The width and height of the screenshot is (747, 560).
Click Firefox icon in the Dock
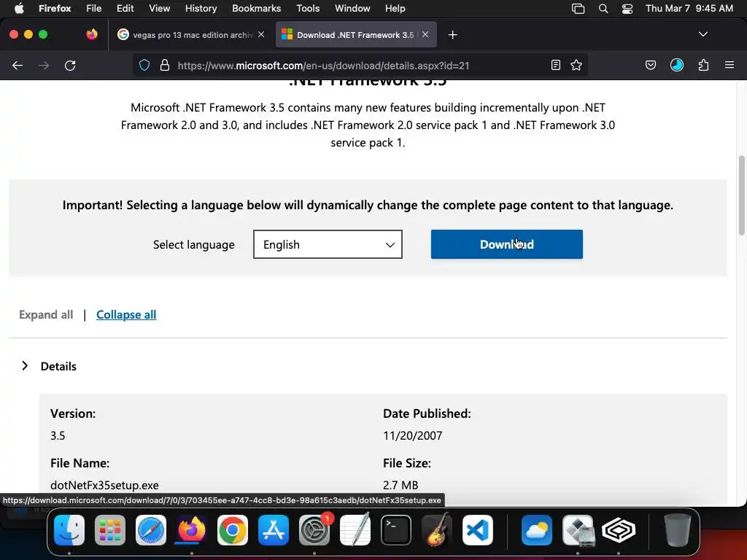192,530
